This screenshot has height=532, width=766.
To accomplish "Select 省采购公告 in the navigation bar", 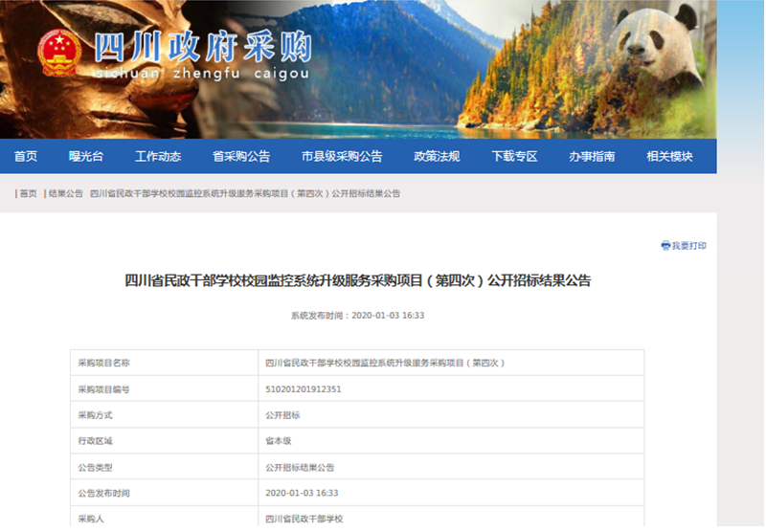I will click(241, 157).
